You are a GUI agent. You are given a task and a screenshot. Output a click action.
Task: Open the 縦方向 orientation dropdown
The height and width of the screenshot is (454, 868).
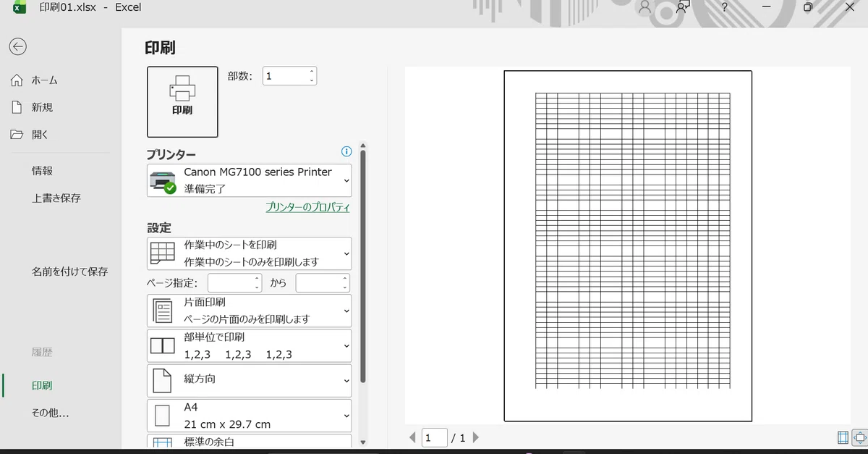(x=250, y=380)
